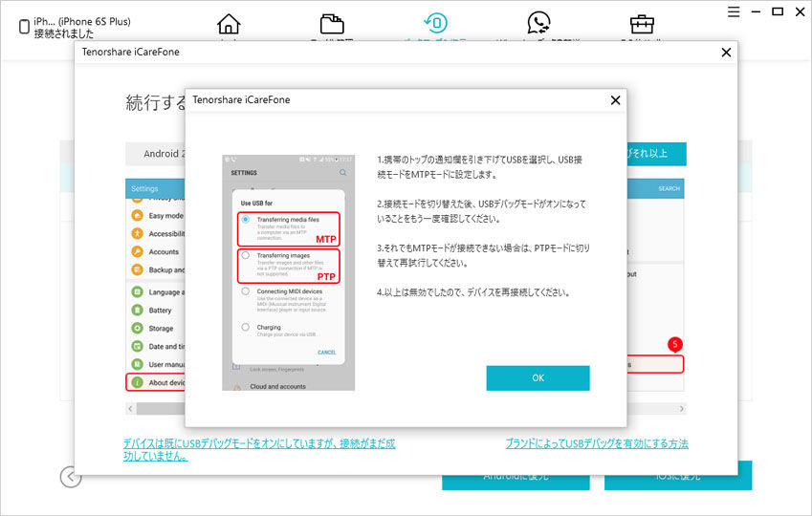Click step 1 instruction text about MTP mode
Image resolution: width=812 pixels, height=516 pixels.
[x=480, y=167]
